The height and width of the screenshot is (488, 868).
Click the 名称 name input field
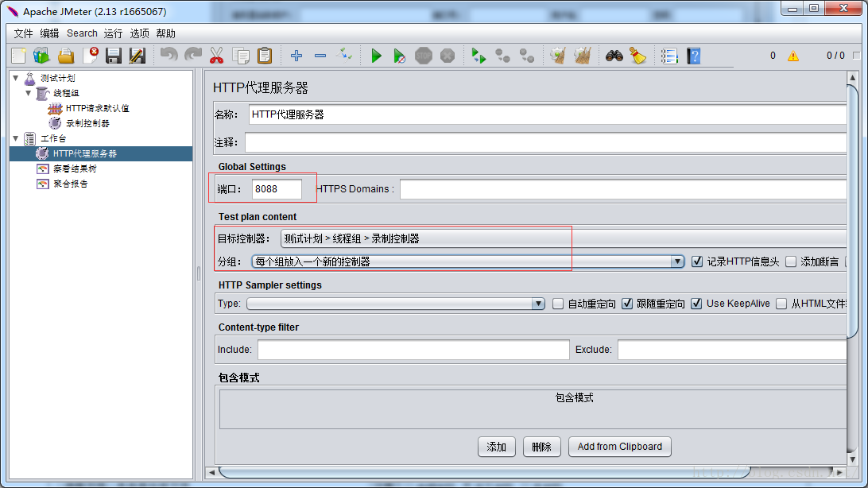pyautogui.click(x=548, y=114)
